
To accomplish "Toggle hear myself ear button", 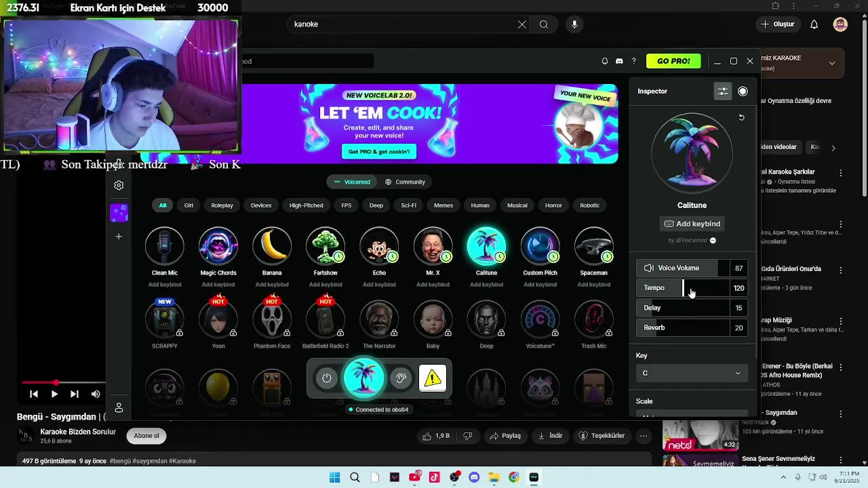I will tap(401, 378).
